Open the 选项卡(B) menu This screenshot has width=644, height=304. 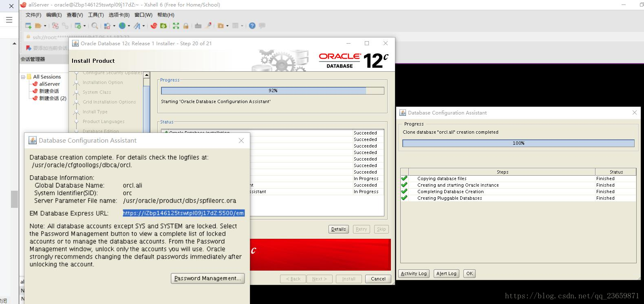coord(119,15)
